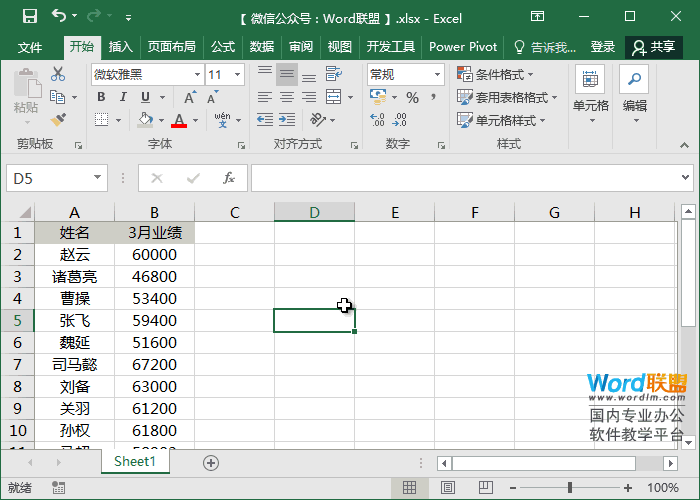Toggle Bold formatting
The height and width of the screenshot is (500, 700).
point(101,97)
